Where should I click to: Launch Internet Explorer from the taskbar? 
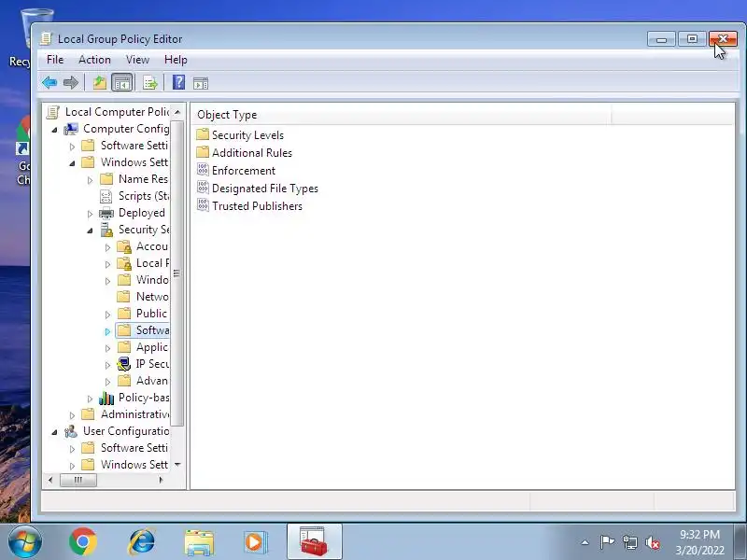(x=142, y=542)
